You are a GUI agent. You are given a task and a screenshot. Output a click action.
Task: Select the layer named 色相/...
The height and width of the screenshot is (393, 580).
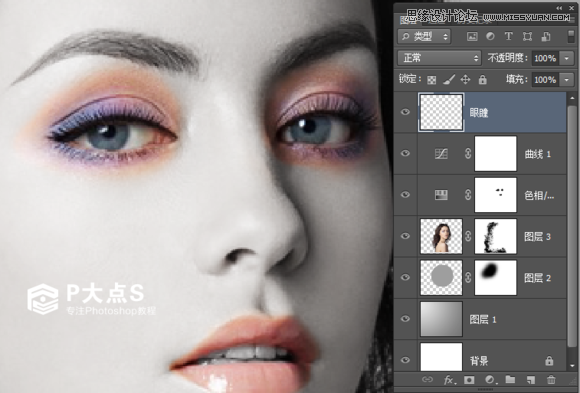(x=539, y=195)
